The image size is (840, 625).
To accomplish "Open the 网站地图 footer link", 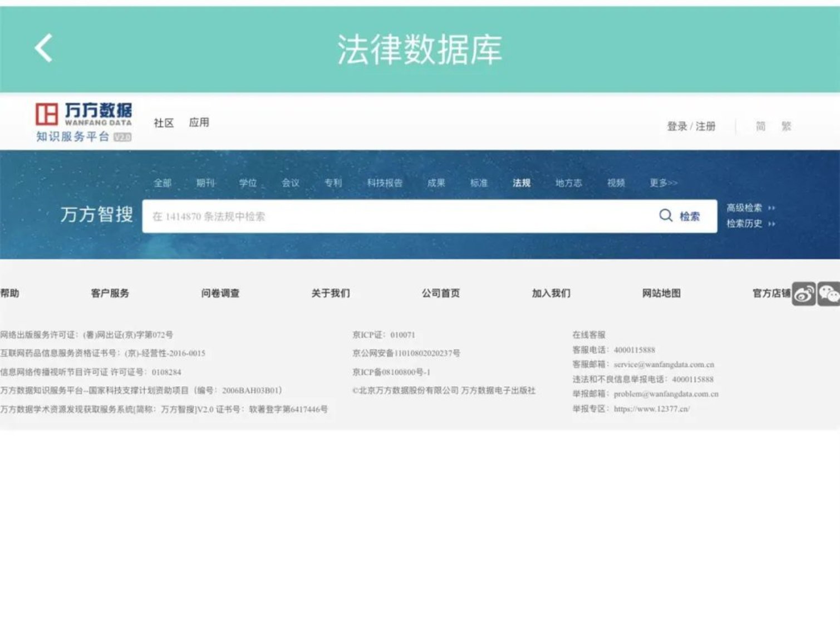I will 661,293.
